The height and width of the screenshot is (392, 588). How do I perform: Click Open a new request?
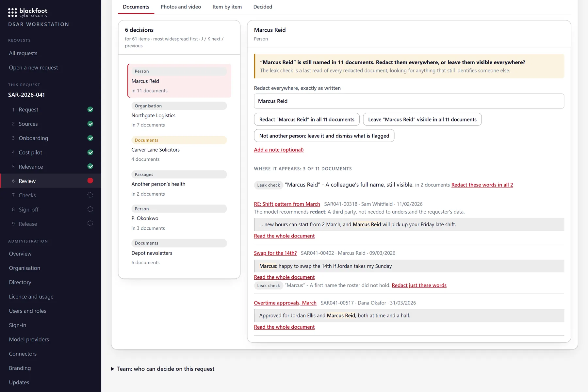33,68
